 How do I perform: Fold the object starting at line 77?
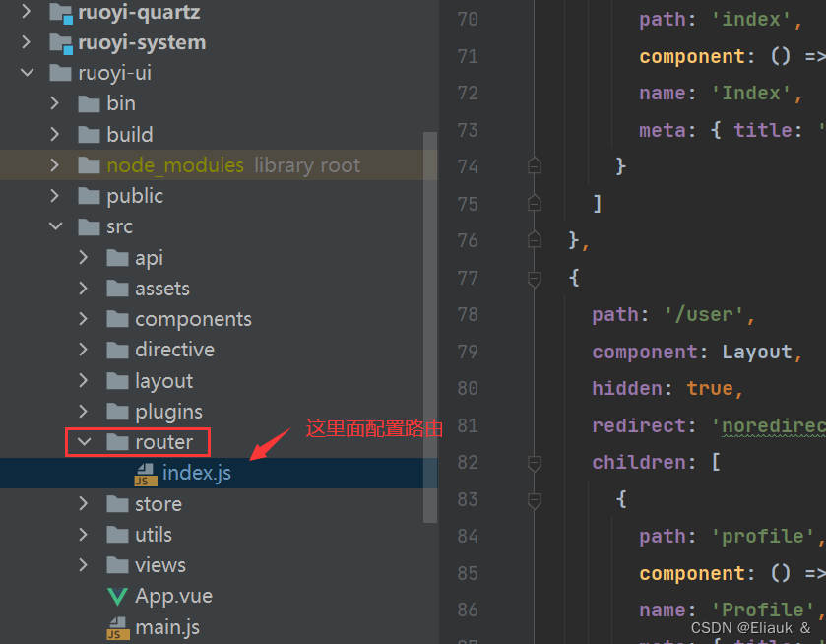pos(535,279)
